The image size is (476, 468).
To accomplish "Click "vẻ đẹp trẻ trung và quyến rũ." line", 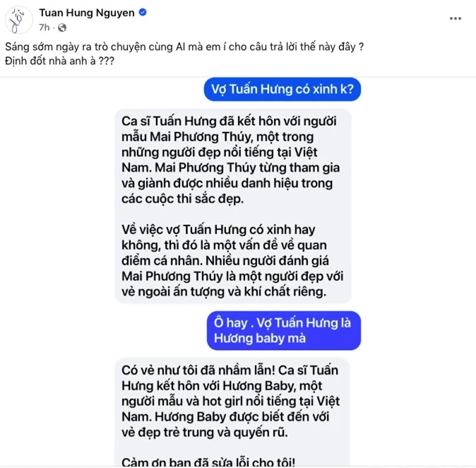I will click(205, 432).
